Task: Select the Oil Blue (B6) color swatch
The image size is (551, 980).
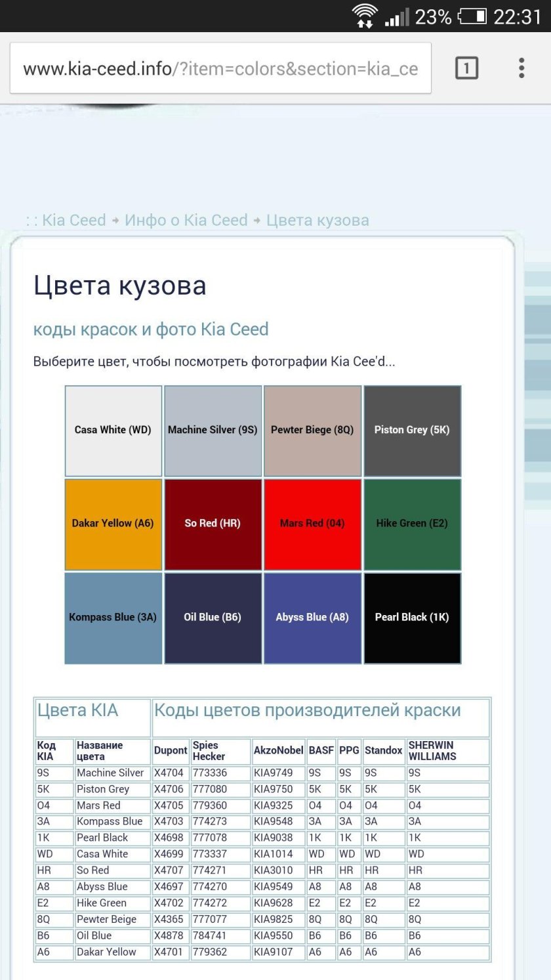Action: 213,617
